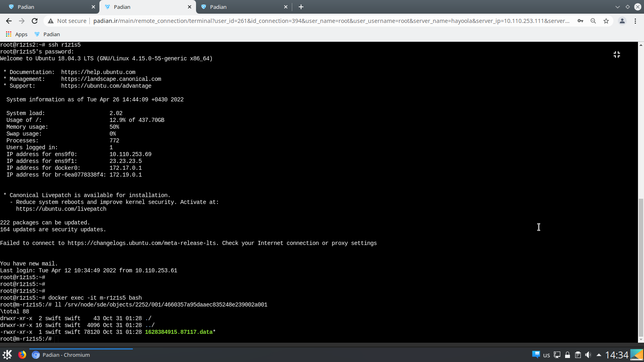The width and height of the screenshot is (644, 362).
Task: Expand hidden system tray icons
Action: point(599,355)
